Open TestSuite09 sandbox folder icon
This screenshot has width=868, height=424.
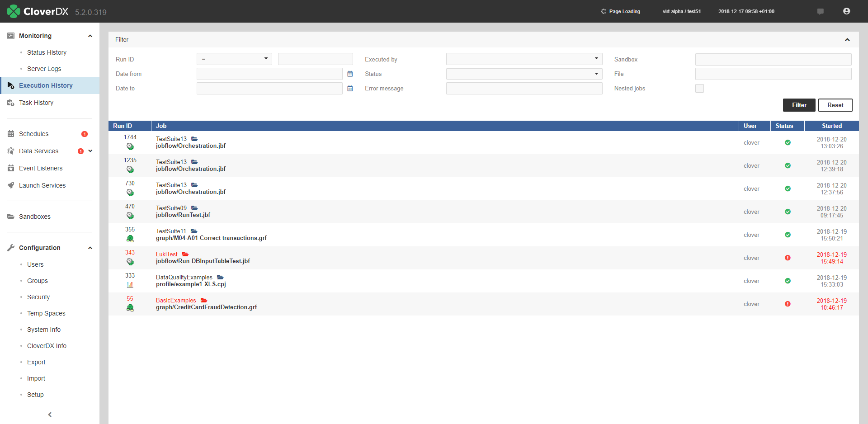click(x=194, y=208)
